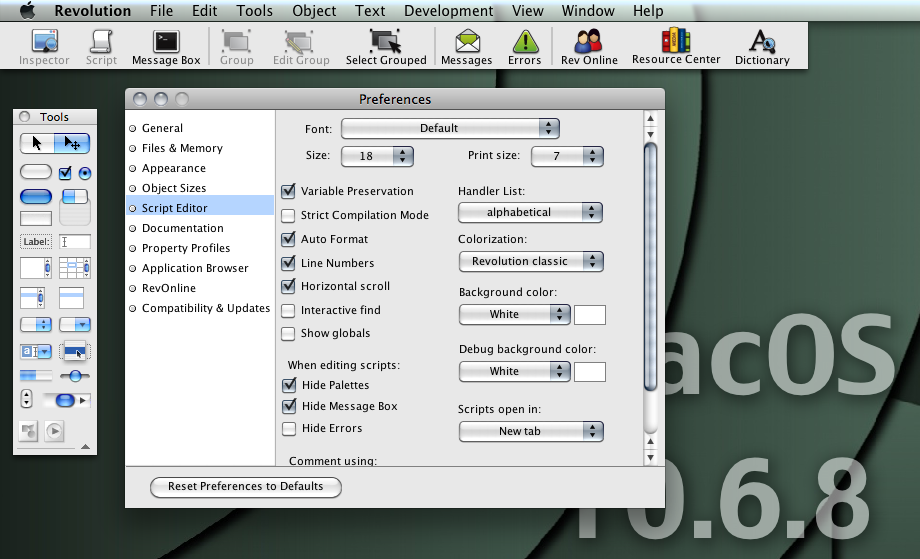Toggle the Hide Errors checkbox

point(289,429)
